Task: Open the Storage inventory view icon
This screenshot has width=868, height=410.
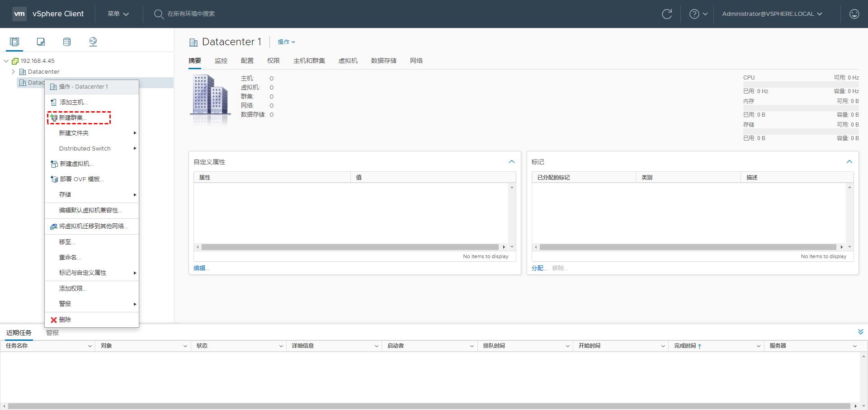Action: click(x=67, y=42)
